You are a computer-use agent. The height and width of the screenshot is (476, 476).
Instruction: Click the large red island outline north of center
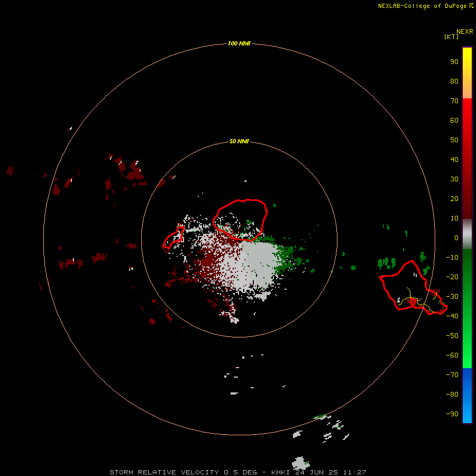[240, 220]
